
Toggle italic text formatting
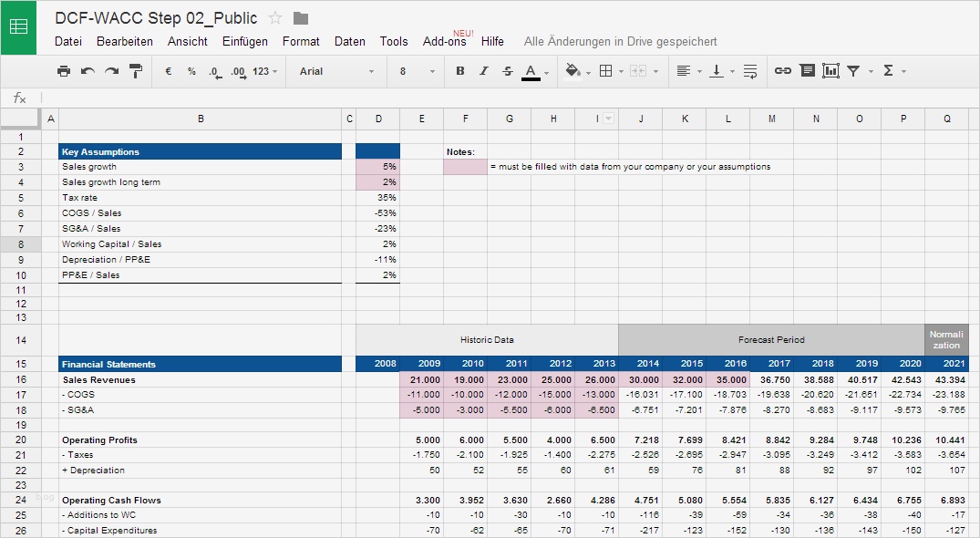click(x=484, y=71)
